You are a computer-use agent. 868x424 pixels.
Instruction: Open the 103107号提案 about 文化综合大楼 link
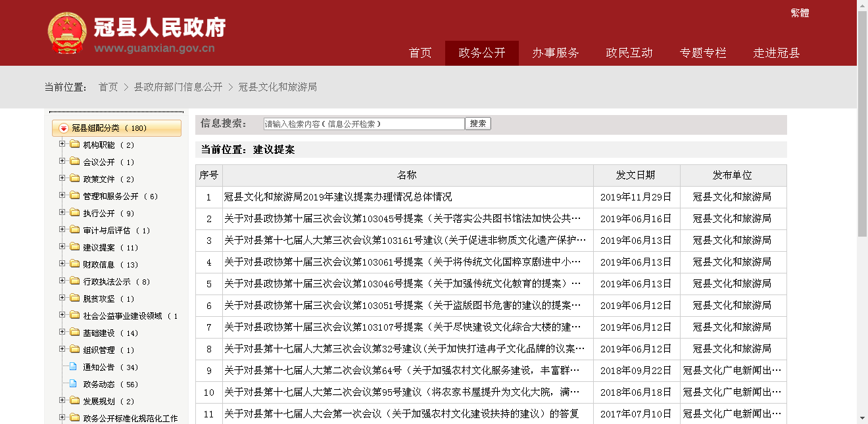pos(402,327)
